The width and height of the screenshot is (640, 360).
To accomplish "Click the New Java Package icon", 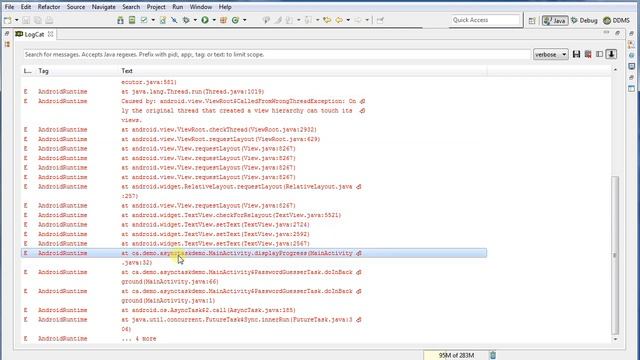I will tap(223, 20).
